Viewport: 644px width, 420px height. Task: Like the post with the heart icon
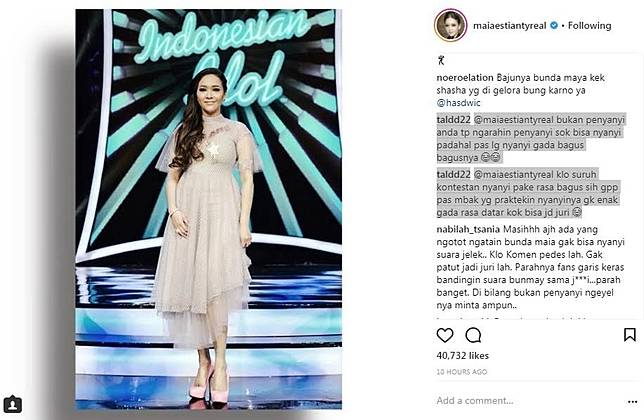pos(445,335)
